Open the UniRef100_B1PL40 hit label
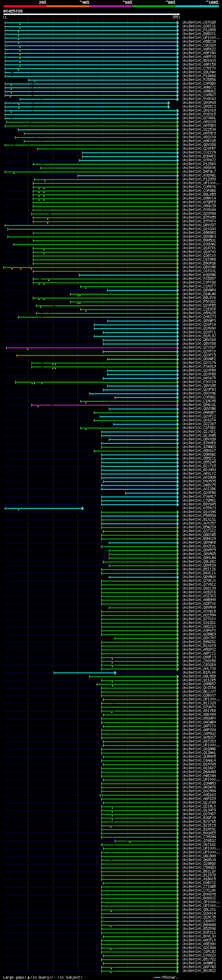 [x=199, y=673]
